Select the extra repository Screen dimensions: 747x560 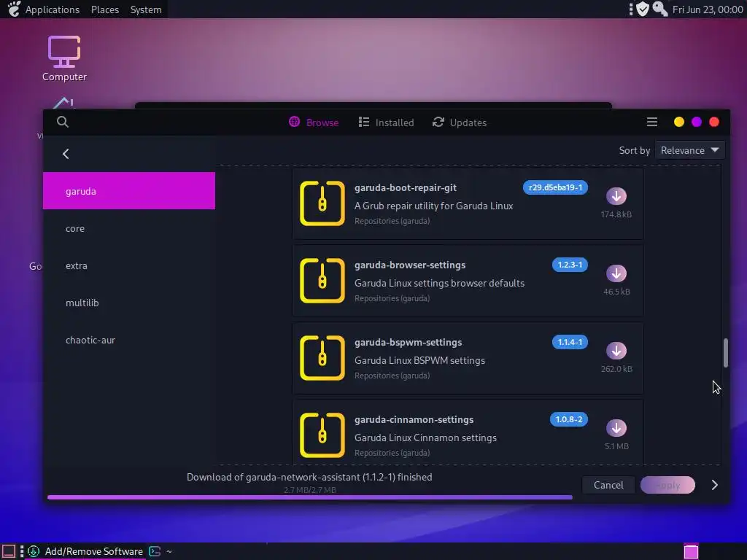pos(129,265)
